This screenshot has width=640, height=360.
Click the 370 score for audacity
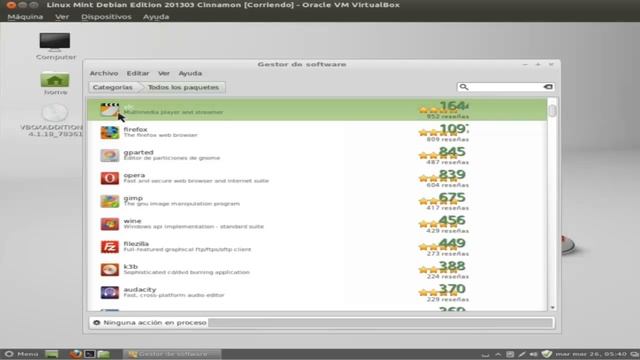452,289
